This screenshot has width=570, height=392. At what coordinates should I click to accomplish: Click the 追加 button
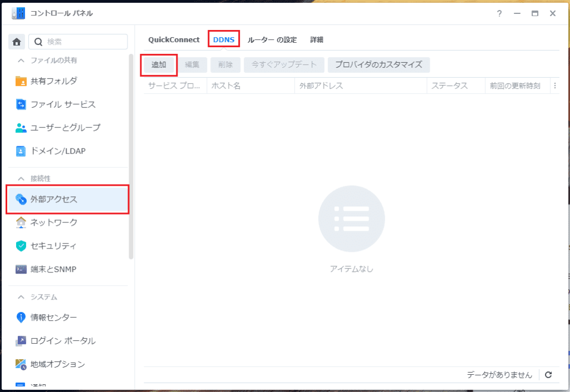coord(159,65)
